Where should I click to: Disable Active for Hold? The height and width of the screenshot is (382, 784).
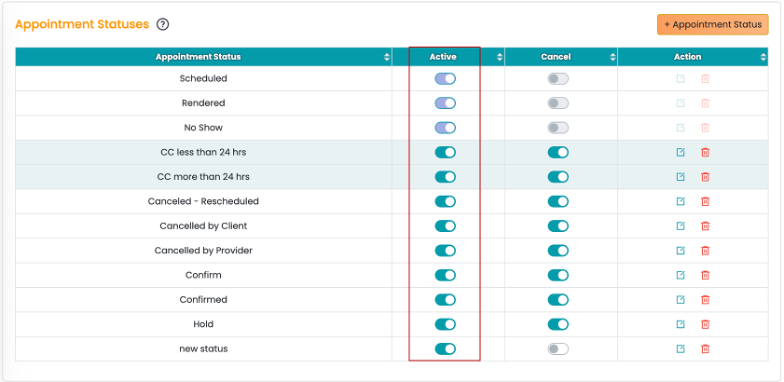(x=445, y=324)
